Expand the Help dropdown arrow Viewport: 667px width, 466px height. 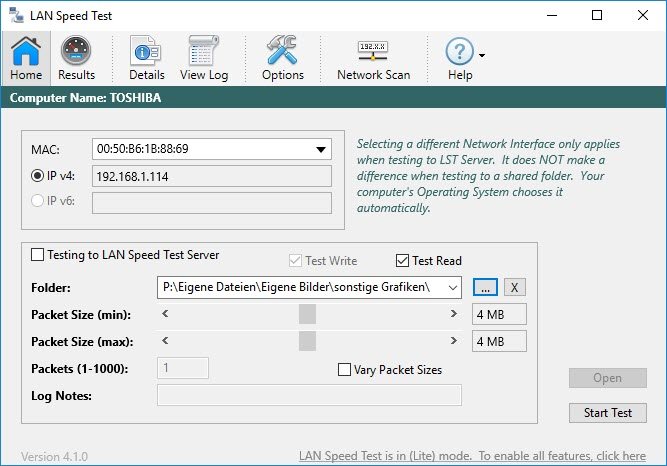[482, 55]
